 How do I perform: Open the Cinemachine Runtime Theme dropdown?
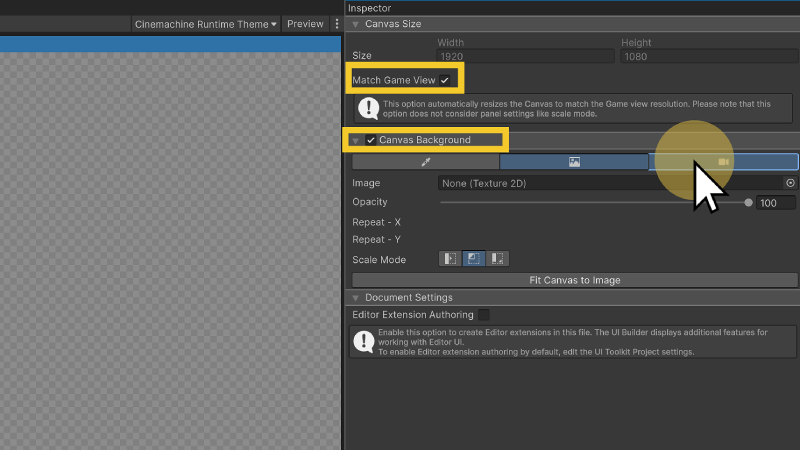(206, 24)
